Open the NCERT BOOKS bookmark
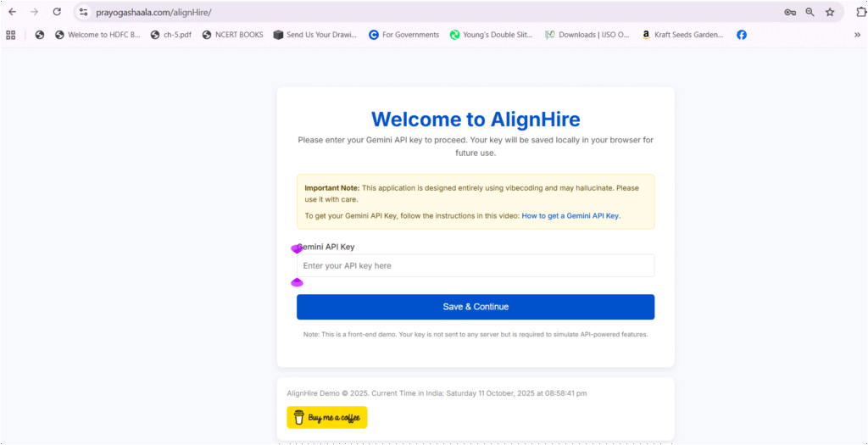This screenshot has width=868, height=445. 232,35
